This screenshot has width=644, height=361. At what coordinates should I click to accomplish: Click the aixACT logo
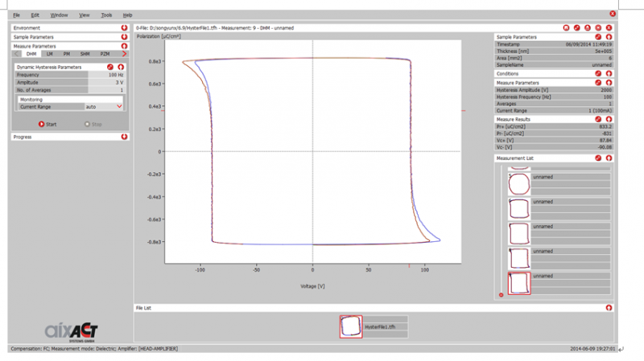[x=71, y=331]
